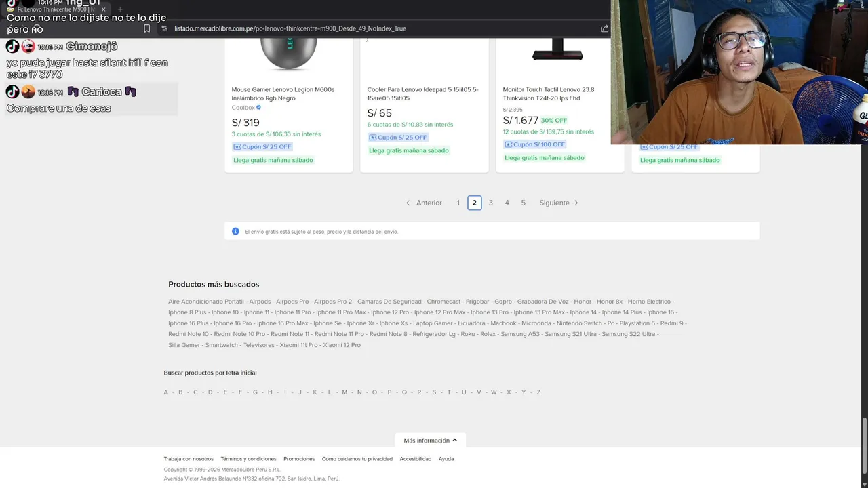
Task: Click Cupón S/ 100 OFF on monitor card
Action: (x=534, y=144)
